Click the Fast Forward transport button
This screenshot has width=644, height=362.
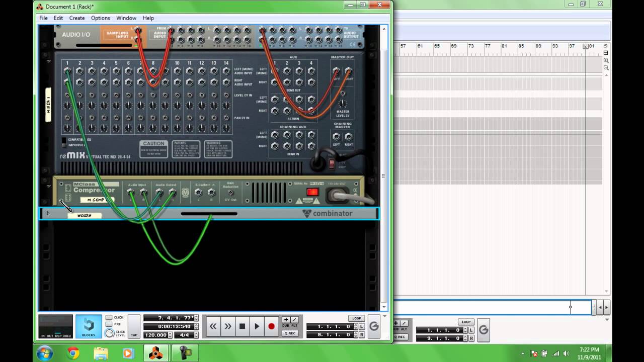tap(228, 326)
